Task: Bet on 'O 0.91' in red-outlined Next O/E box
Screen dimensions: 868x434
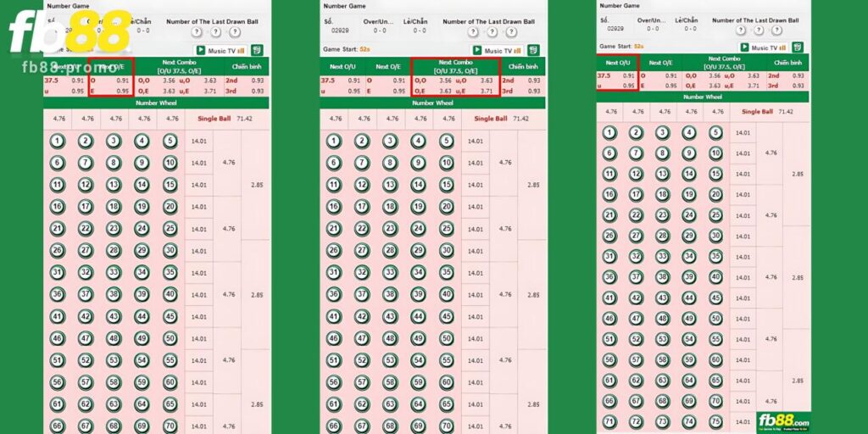Action: click(x=110, y=81)
